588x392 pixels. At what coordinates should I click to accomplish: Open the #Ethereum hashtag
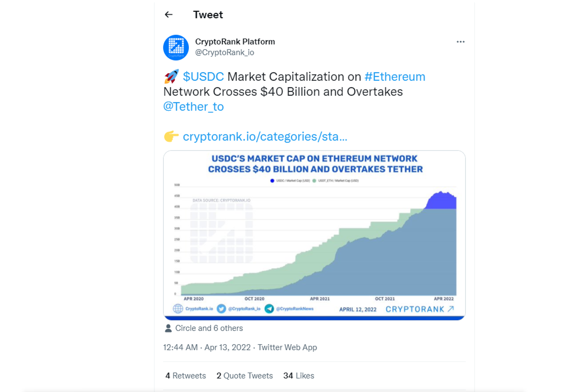pos(396,76)
